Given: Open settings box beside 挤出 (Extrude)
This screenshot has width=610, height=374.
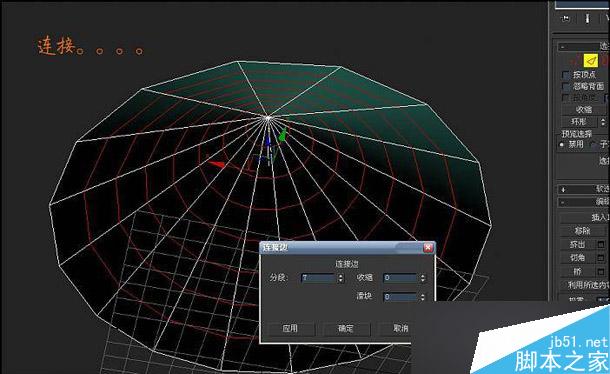Looking at the screenshot, I should pyautogui.click(x=601, y=244).
